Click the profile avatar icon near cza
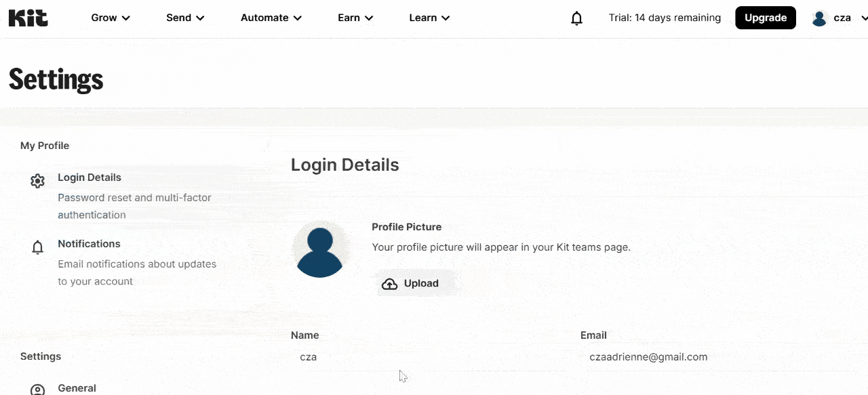868x395 pixels. click(819, 18)
